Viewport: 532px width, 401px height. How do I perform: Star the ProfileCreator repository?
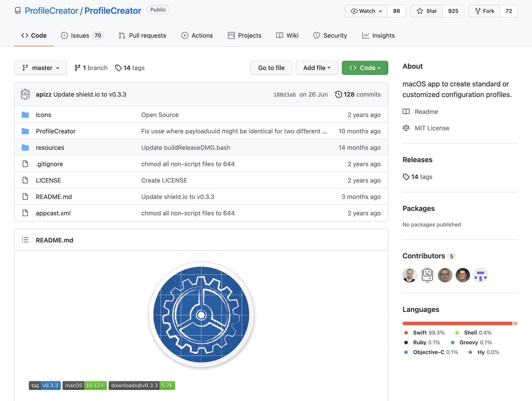(x=426, y=11)
